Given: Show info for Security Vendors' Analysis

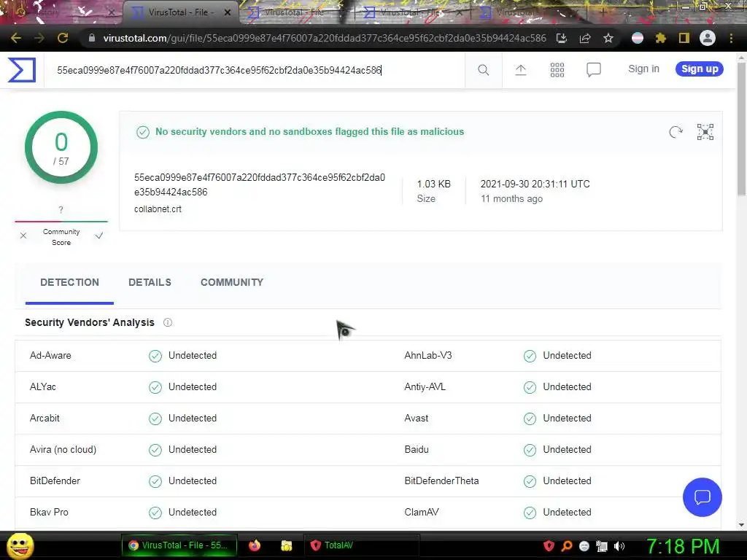Looking at the screenshot, I should click(168, 322).
